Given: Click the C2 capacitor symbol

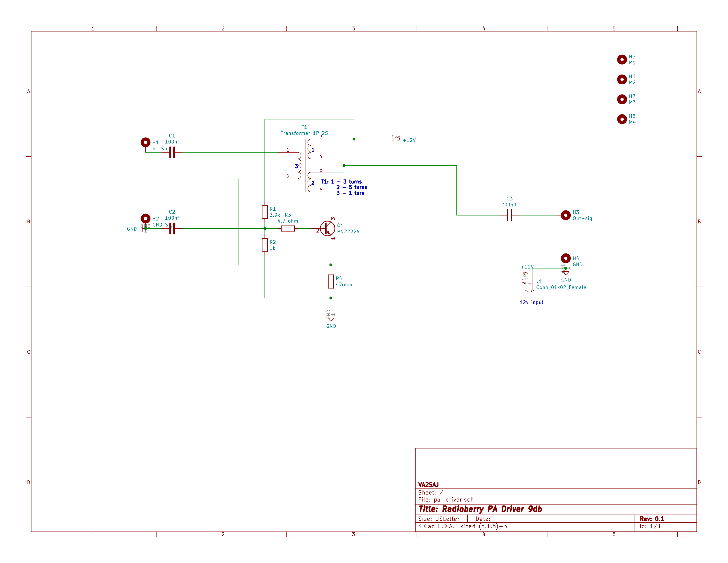Looking at the screenshot, I should point(172,229).
